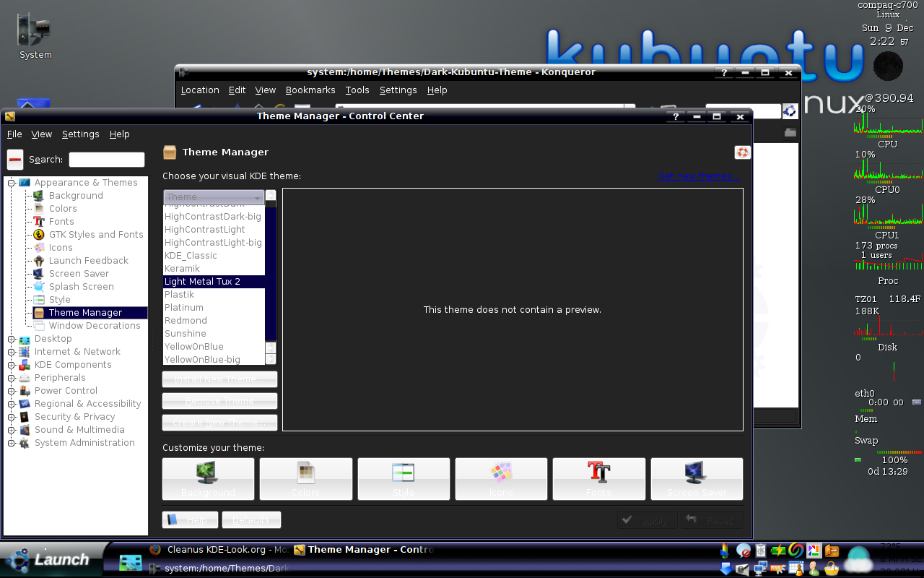Click the Help button at bottom
The height and width of the screenshot is (578, 924).
click(x=191, y=520)
